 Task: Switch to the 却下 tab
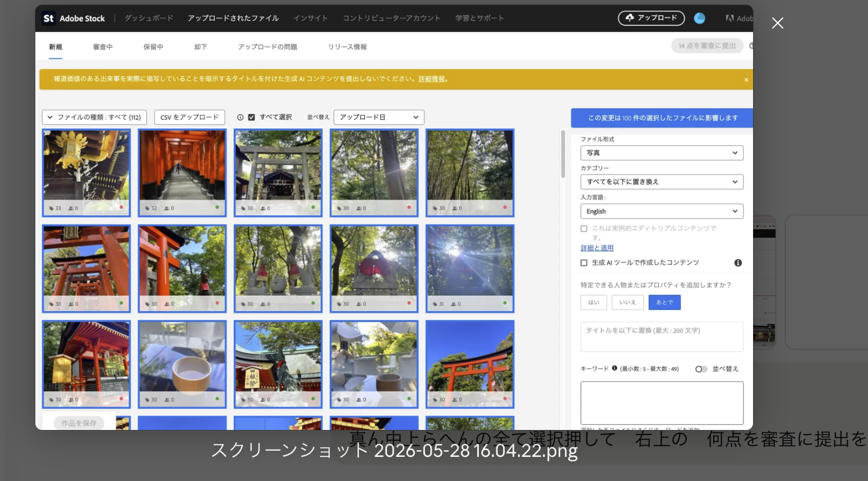pyautogui.click(x=201, y=47)
